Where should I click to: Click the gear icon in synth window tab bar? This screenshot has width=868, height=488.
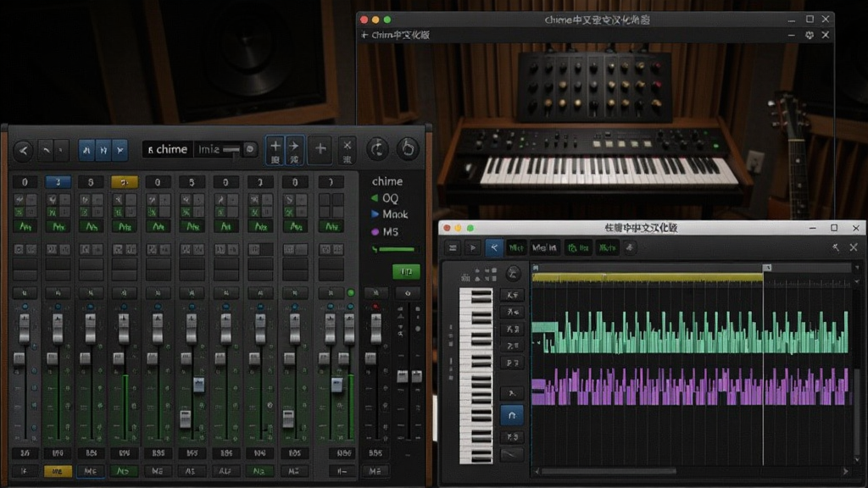coord(810,35)
